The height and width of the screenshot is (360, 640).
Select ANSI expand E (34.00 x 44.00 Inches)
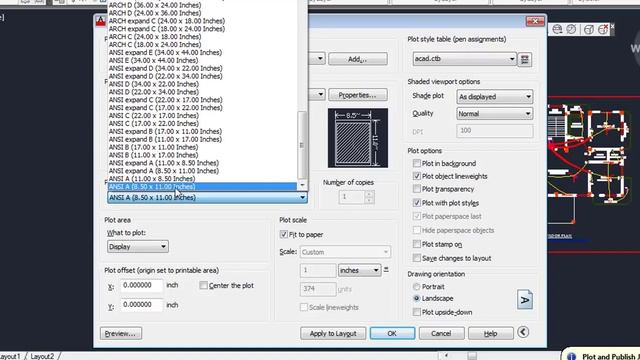click(165, 52)
